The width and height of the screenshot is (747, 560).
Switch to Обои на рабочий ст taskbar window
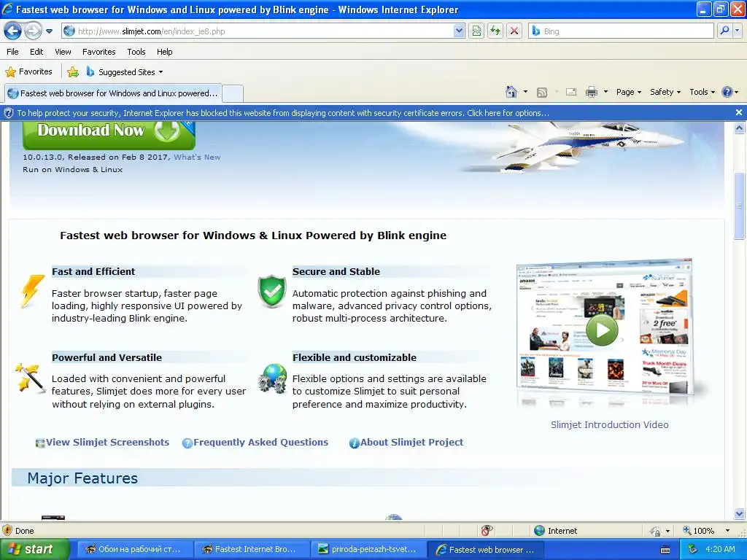tap(133, 549)
